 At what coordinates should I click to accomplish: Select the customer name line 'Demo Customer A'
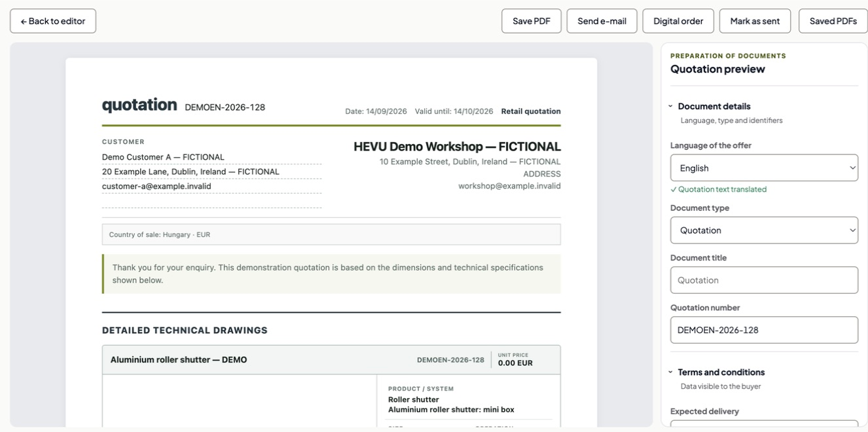[x=163, y=157]
